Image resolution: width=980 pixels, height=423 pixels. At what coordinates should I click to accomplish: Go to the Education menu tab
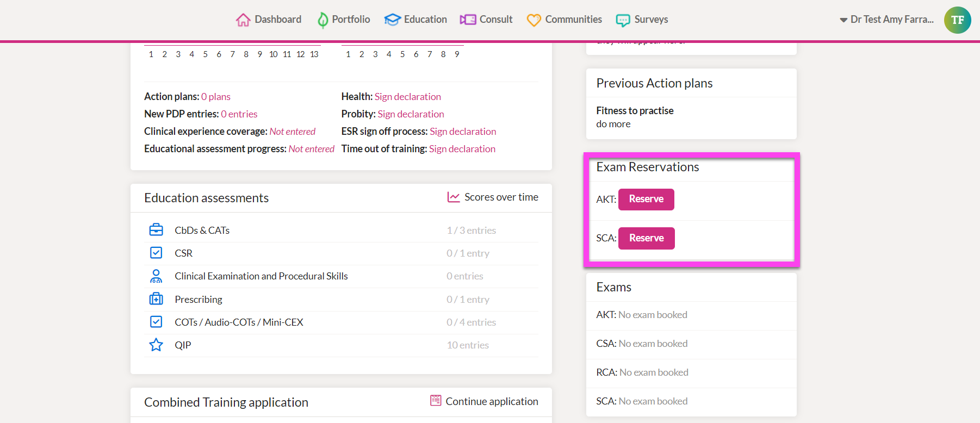point(425,20)
